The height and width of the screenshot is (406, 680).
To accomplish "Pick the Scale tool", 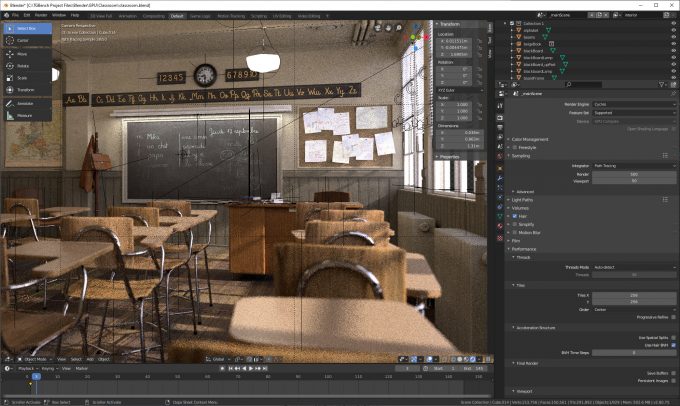I will coord(20,77).
